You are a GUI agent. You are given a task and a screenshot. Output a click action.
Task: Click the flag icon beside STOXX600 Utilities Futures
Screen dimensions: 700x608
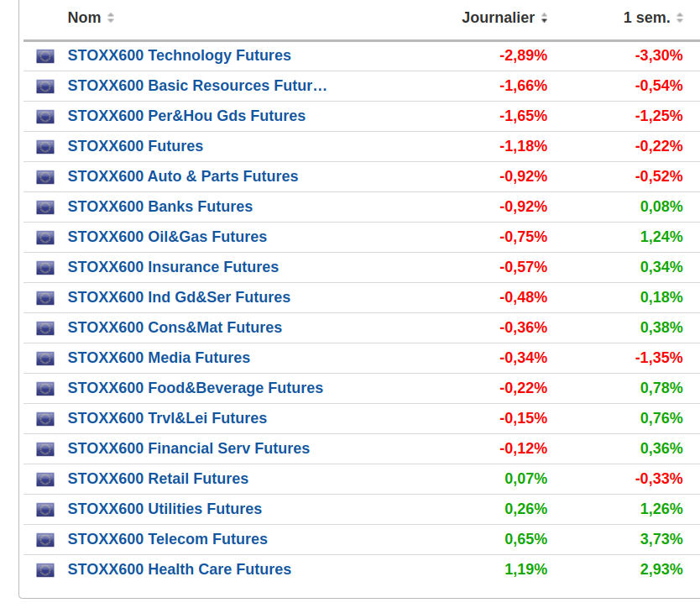click(x=45, y=510)
